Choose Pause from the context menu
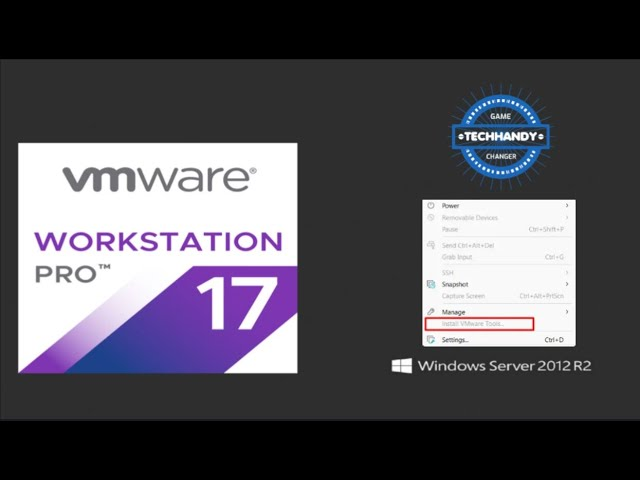 point(499,229)
